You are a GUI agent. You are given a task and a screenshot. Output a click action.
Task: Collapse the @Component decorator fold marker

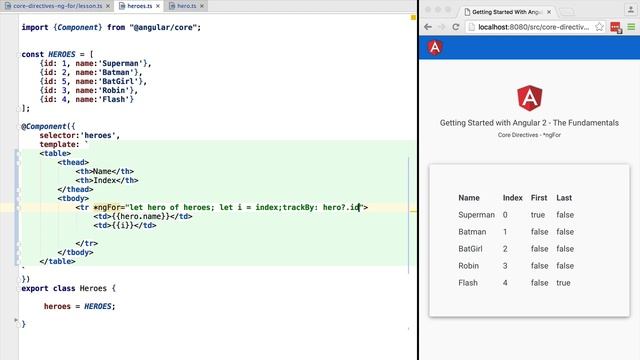[x=18, y=127]
